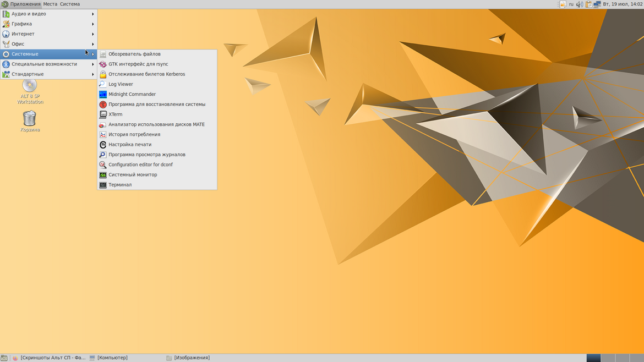644x362 pixels.
Task: Switch to Скриншоты Альт СП taskbar window
Action: click(x=48, y=358)
